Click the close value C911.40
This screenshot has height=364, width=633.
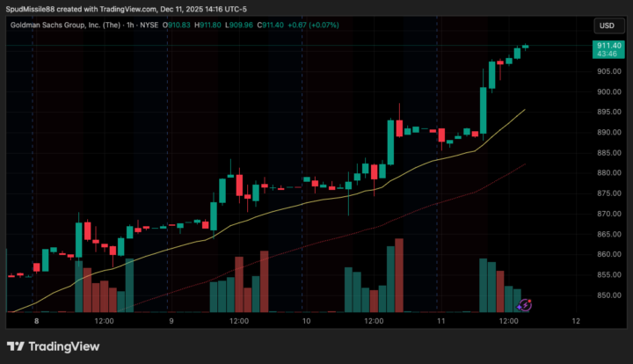point(271,25)
